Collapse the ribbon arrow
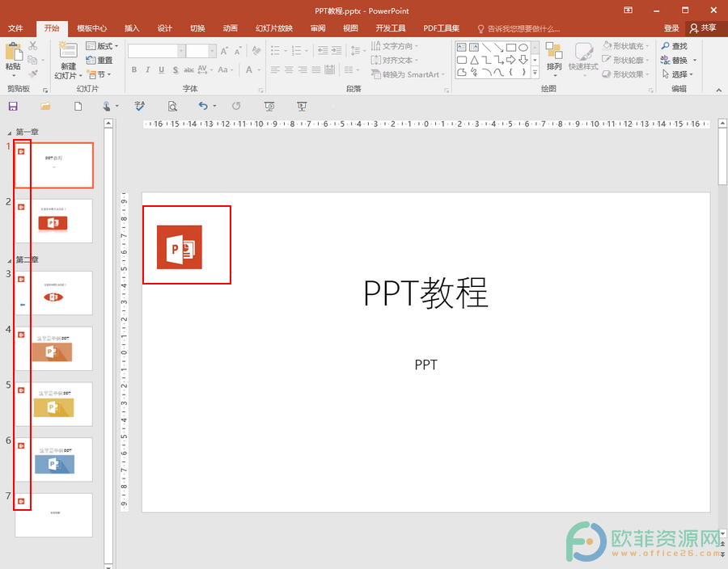This screenshot has height=569, width=728. [719, 90]
